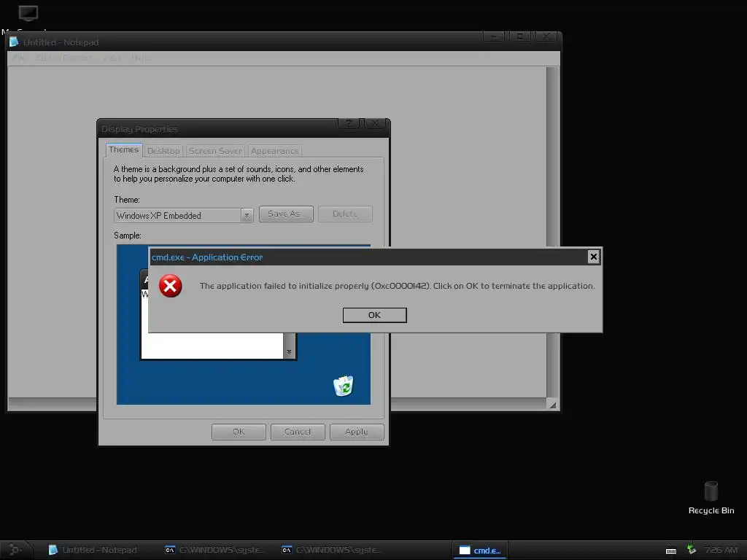Maximize the Notepad window

519,36
